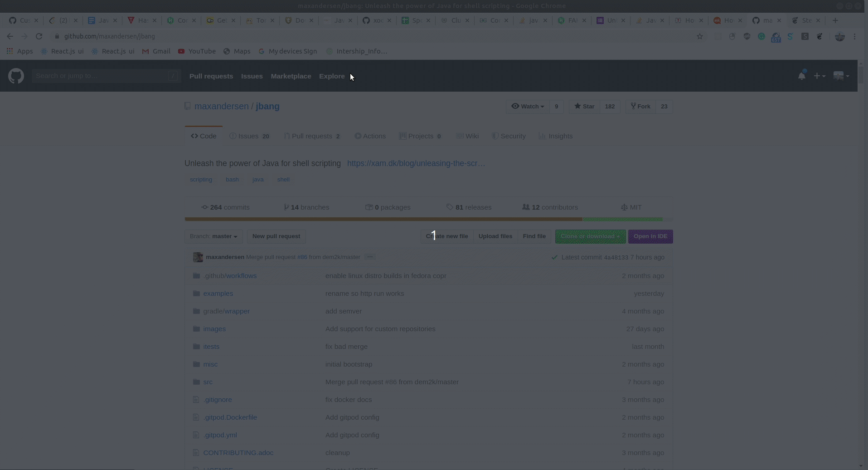Click Open in IDE button

tap(650, 236)
